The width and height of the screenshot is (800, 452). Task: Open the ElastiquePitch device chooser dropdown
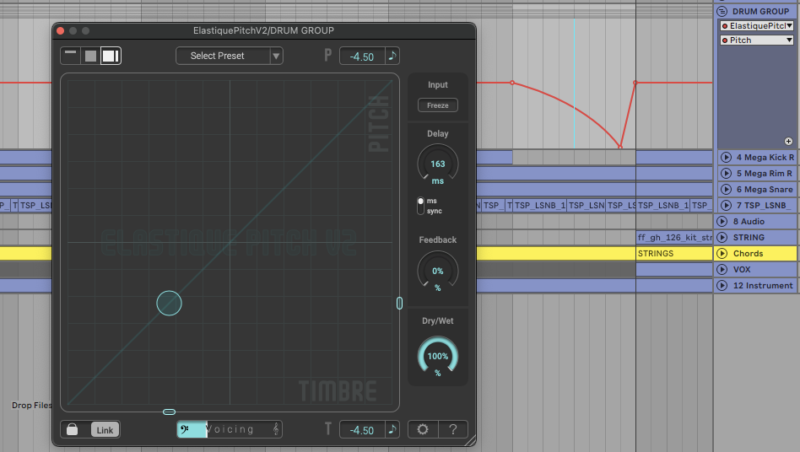(x=757, y=25)
